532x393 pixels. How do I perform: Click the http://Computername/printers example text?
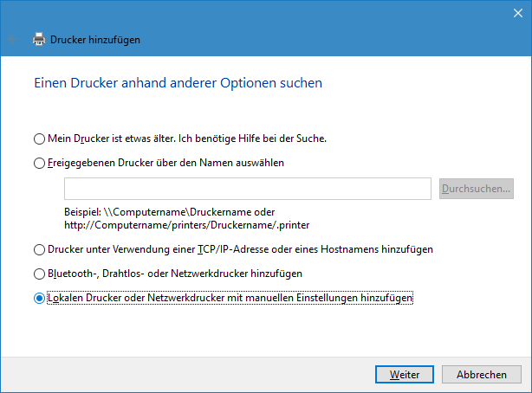(186, 225)
